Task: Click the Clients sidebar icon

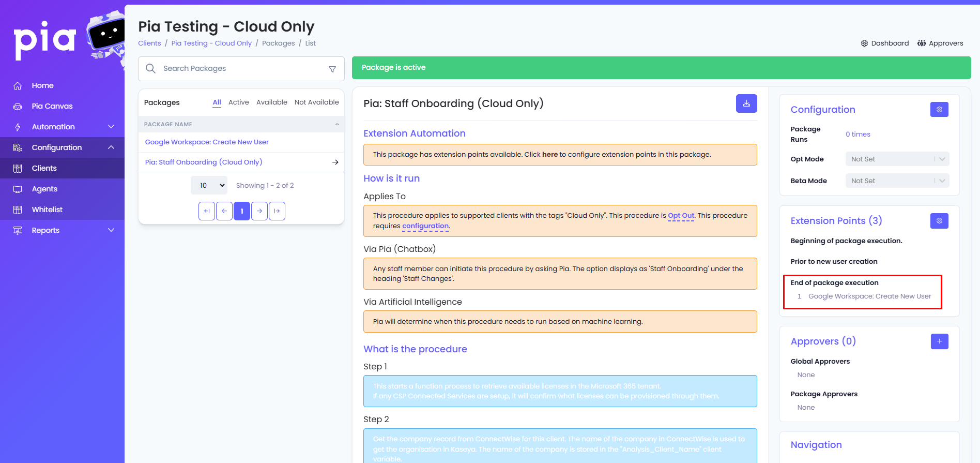Action: [18, 169]
